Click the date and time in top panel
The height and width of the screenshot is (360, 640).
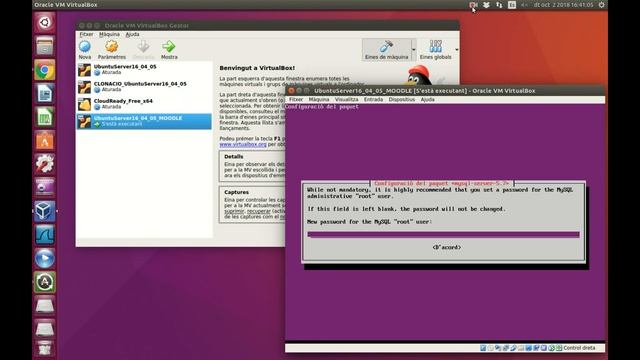tap(563, 5)
